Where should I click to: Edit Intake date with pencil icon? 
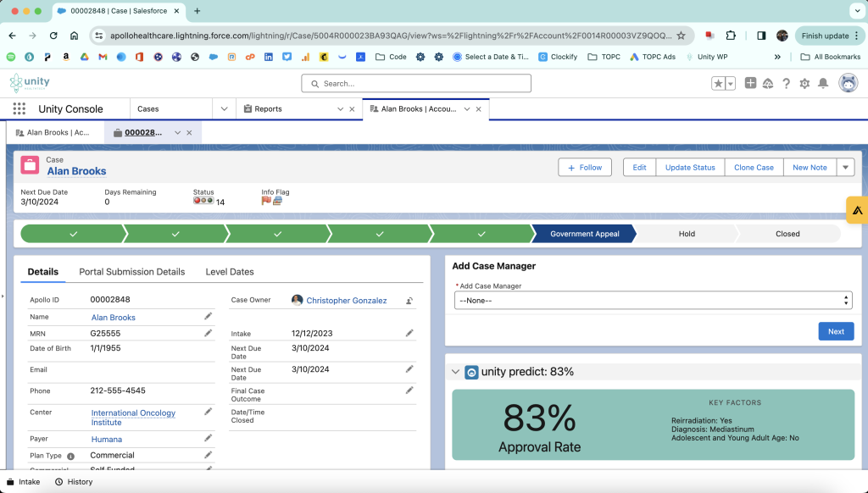tap(409, 333)
